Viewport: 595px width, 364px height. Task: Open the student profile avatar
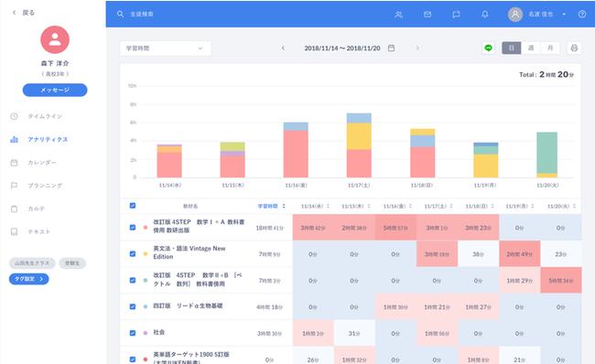coord(55,40)
